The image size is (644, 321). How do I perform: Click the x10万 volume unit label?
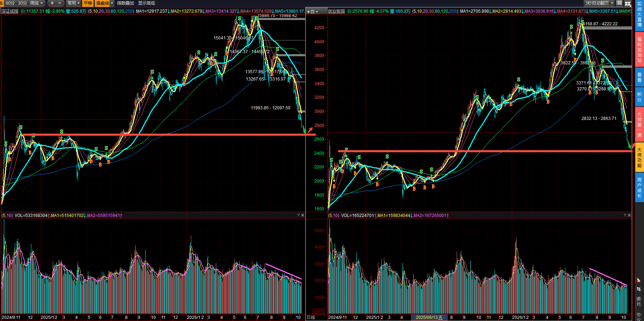point(318,312)
